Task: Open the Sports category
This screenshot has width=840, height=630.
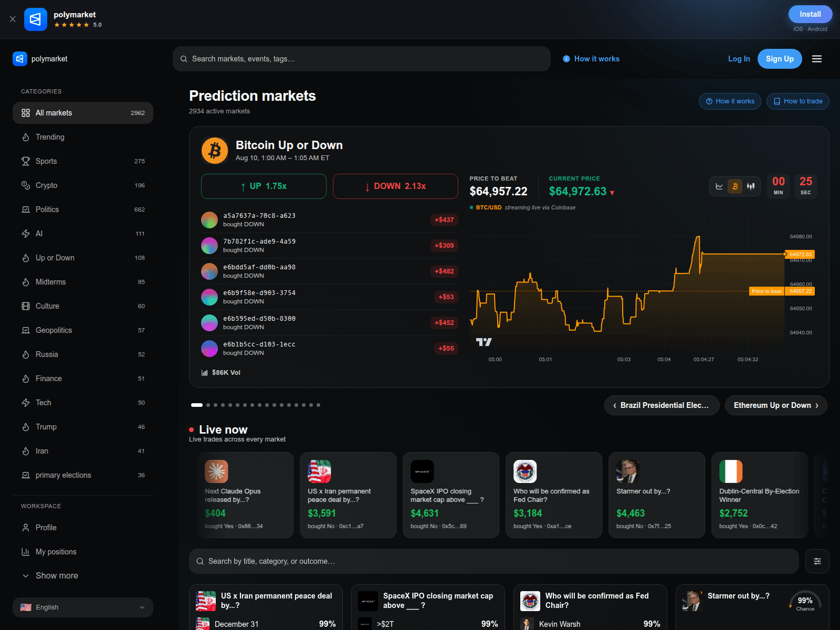Action: [83, 161]
